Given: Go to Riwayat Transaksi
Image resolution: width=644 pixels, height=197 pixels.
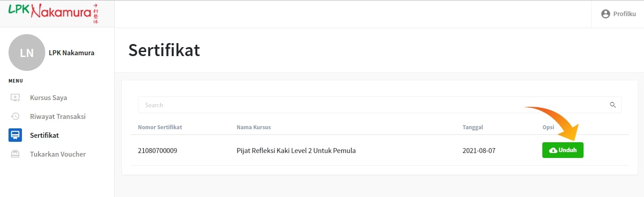Looking at the screenshot, I should [x=57, y=116].
